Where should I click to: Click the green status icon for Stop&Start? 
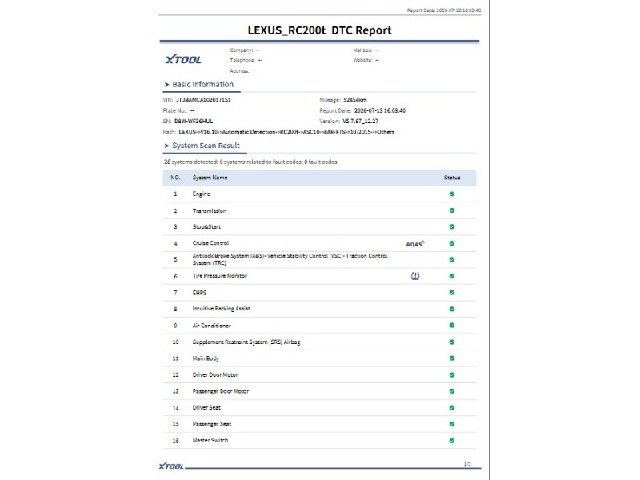(452, 227)
